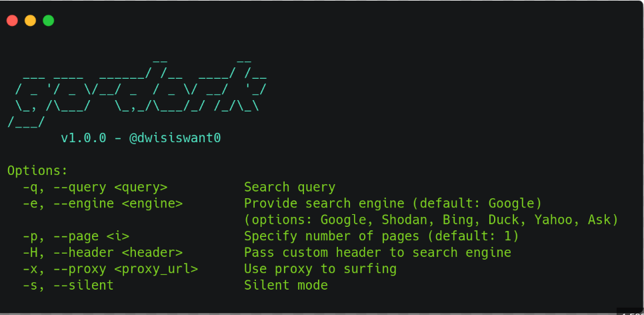
Task: Click the -s, --silent flag
Action: [x=68, y=285]
